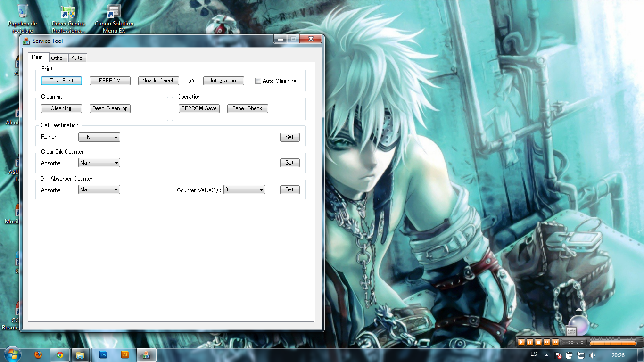This screenshot has height=362, width=644.
Task: Open the Papelera de reciclaje desktop icon
Action: point(22,18)
